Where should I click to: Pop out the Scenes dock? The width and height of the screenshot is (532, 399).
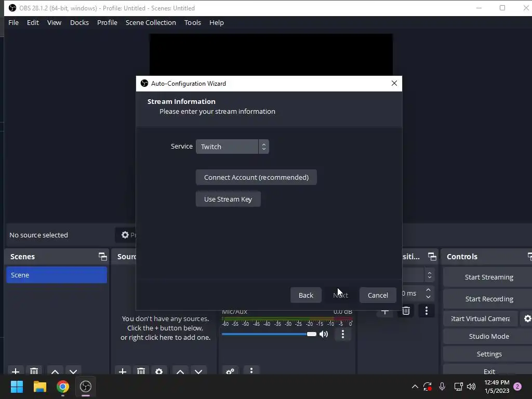tap(102, 257)
